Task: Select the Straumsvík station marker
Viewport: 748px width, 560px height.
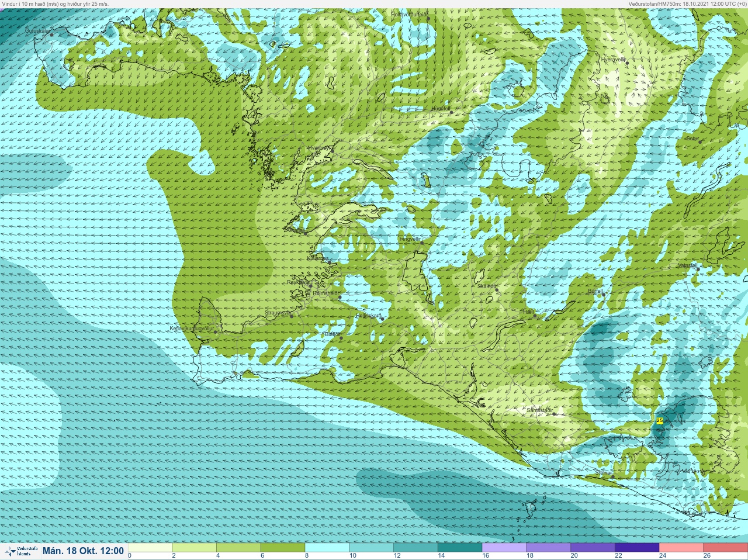Action: click(x=292, y=316)
